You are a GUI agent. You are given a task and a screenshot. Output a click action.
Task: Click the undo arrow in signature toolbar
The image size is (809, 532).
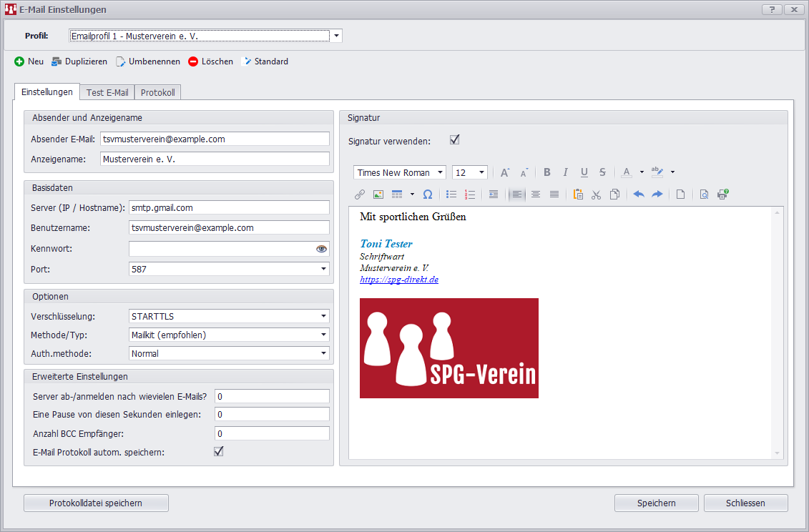click(639, 194)
